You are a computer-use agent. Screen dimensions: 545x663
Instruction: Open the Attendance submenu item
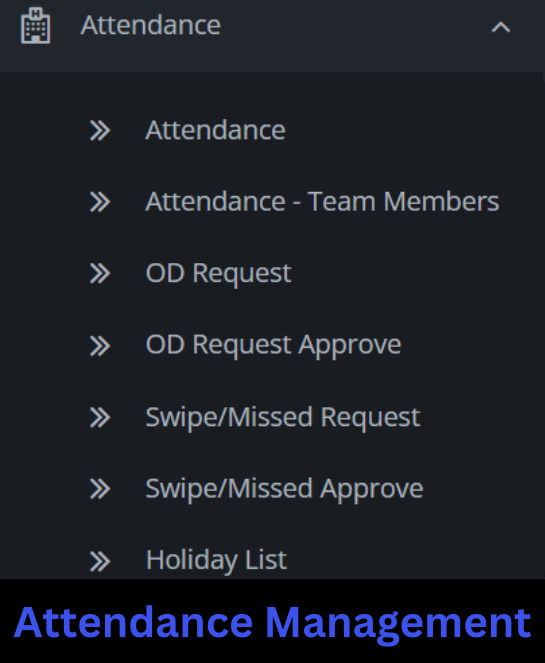pos(215,130)
